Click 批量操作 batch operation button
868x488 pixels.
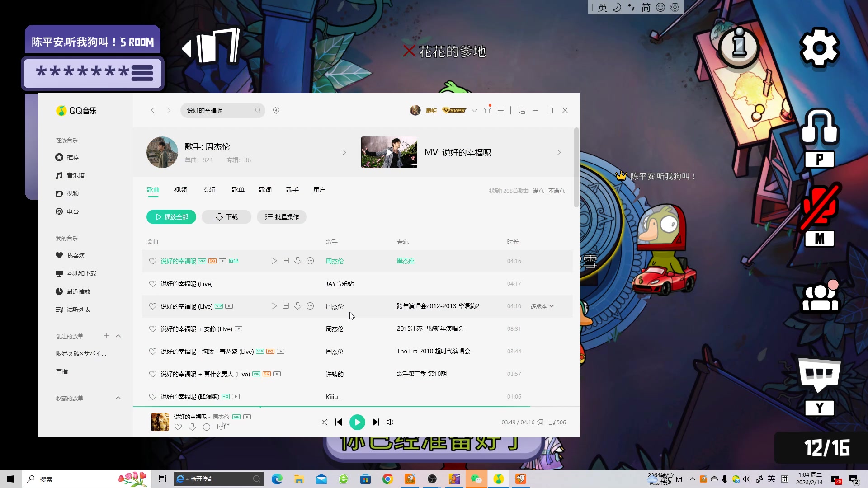[282, 217]
